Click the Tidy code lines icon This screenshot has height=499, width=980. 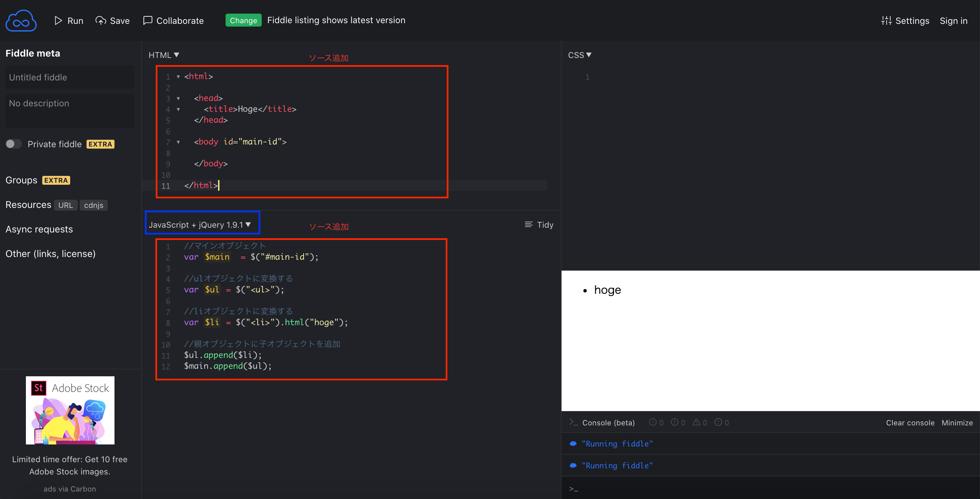529,225
